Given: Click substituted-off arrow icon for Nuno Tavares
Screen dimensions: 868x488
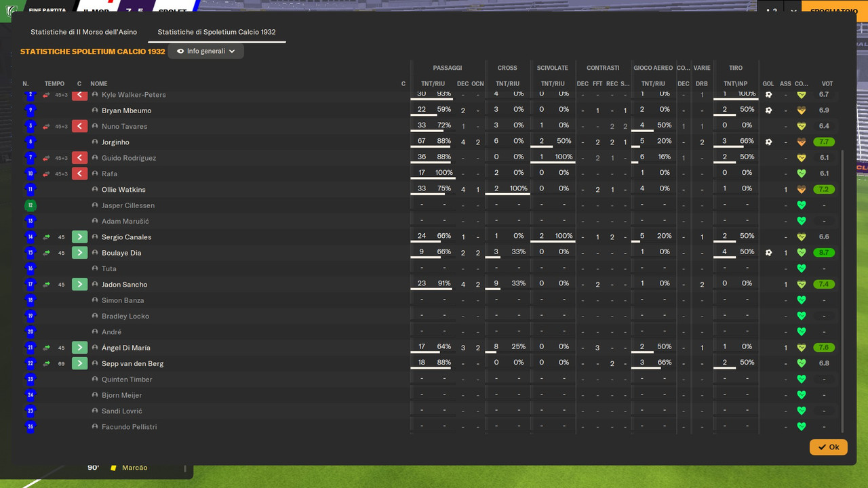Looking at the screenshot, I should point(79,126).
